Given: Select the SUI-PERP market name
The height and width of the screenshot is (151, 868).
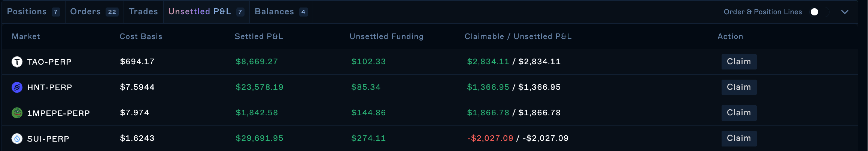Looking at the screenshot, I should point(48,139).
